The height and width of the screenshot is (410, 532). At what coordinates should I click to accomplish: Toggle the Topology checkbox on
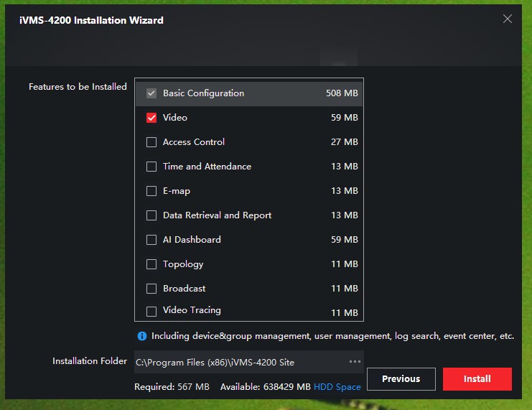[151, 264]
